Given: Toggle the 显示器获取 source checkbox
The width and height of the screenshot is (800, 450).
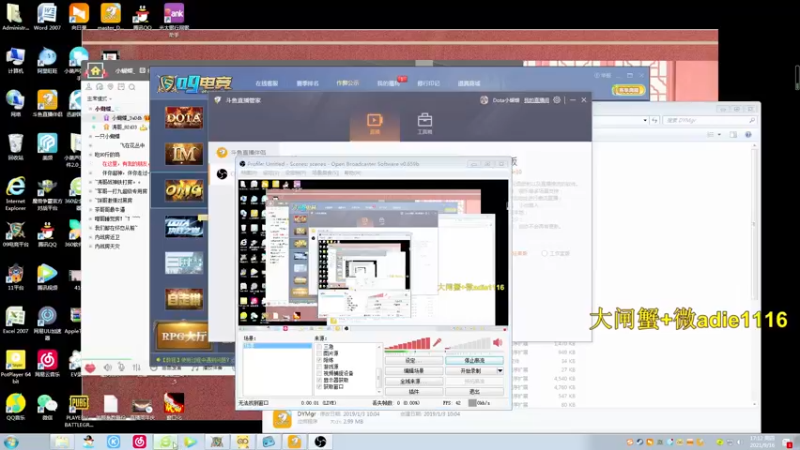Looking at the screenshot, I should [319, 380].
